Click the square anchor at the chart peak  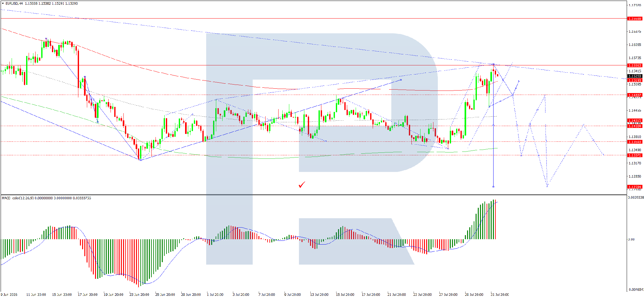[x=493, y=64]
